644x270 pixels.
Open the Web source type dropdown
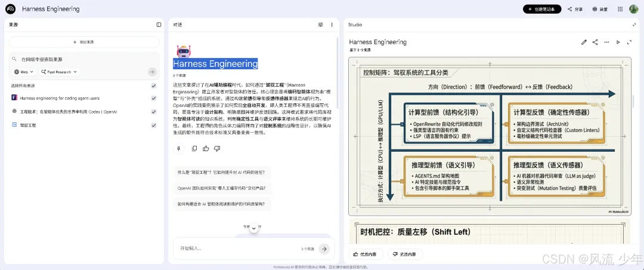(24, 72)
